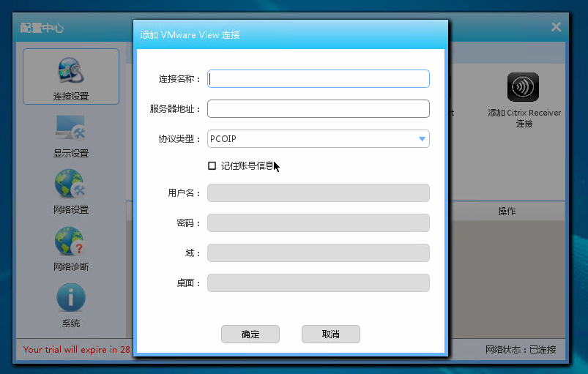Viewport: 588px width, 374px height.
Task: Click the red trial expiry notice
Action: click(76, 350)
